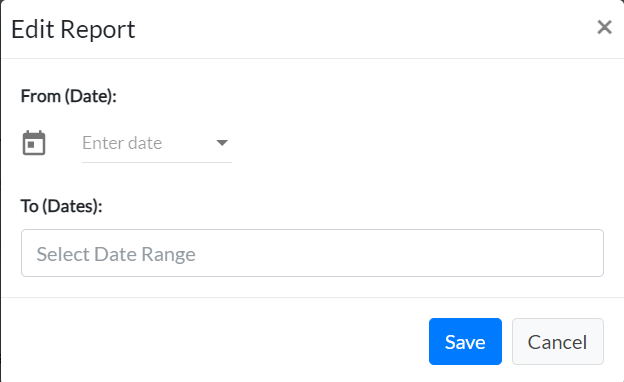This screenshot has width=624, height=382.
Task: Dismiss the dialog using the top-right X icon
Action: pos(604,27)
